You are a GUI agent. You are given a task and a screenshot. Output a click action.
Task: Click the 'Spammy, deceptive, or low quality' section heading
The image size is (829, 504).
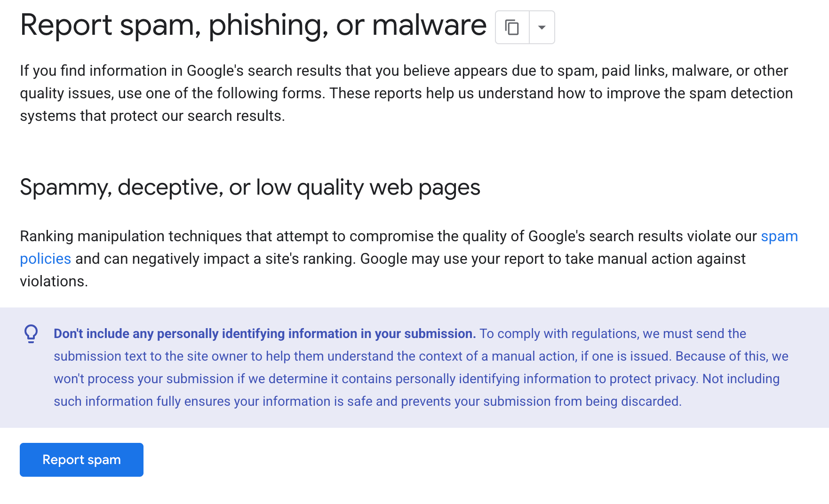(x=250, y=187)
